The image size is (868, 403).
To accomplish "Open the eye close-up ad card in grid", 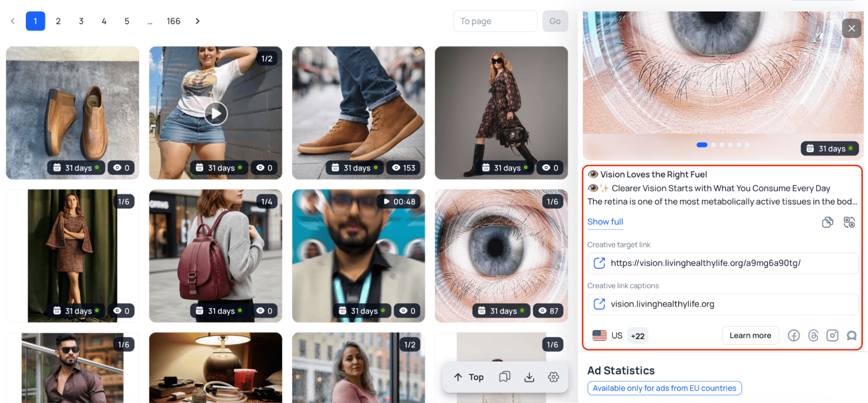I will tap(501, 256).
